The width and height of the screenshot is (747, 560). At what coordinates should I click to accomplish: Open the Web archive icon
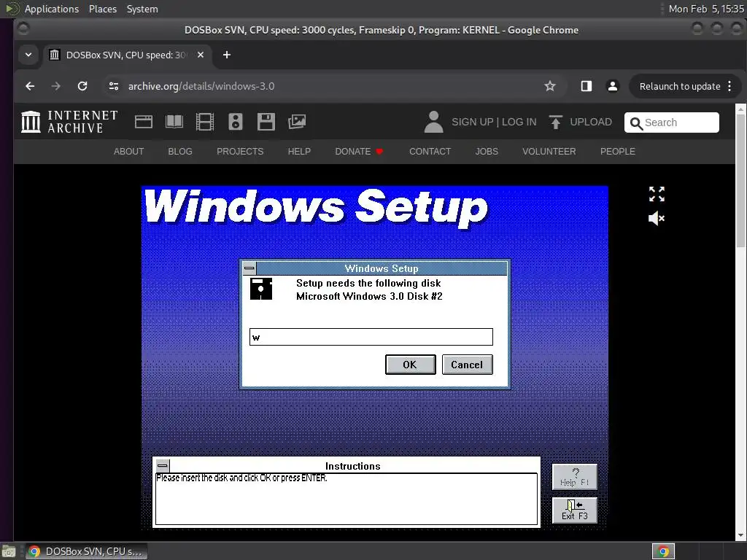coord(144,122)
